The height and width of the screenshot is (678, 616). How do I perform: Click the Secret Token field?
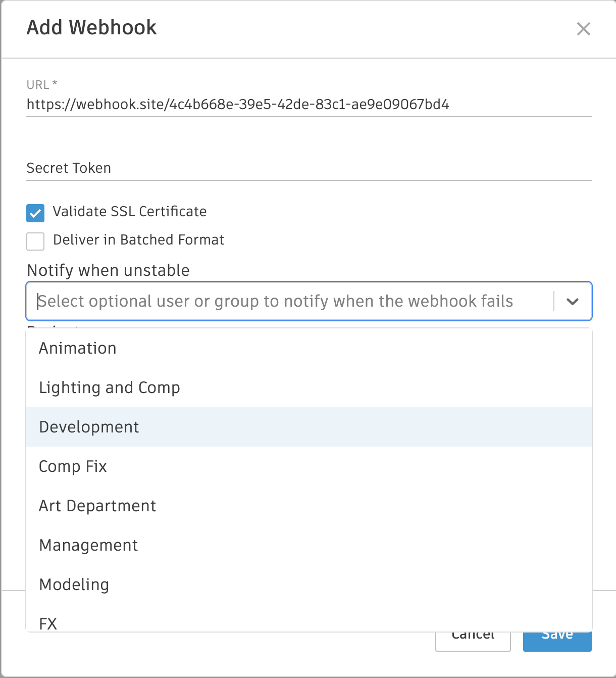pos(308,168)
